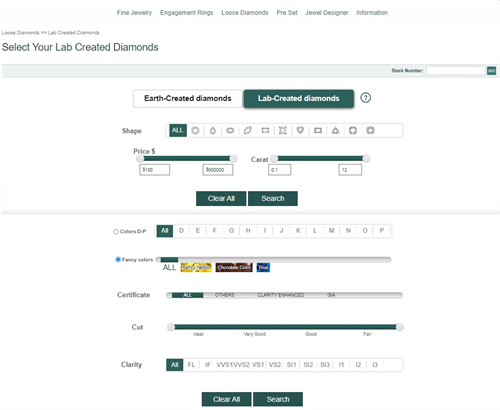Open the Fine Jewelry menu
The width and height of the screenshot is (500, 410).
(134, 13)
